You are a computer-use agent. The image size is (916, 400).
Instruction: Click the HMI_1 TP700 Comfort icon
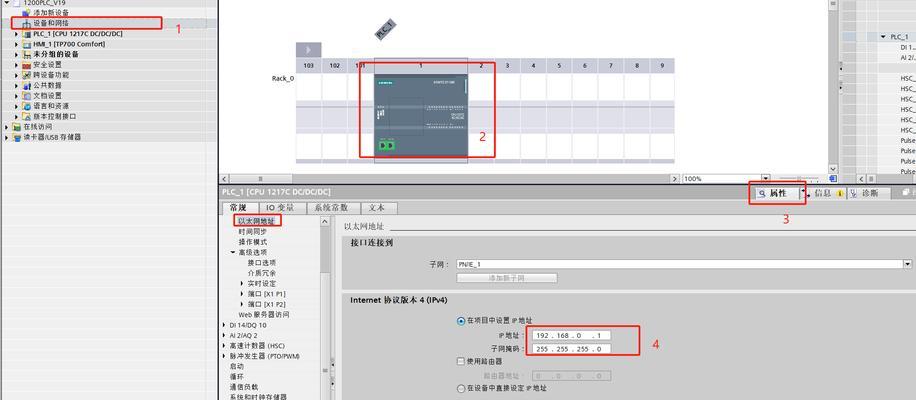pyautogui.click(x=26, y=44)
